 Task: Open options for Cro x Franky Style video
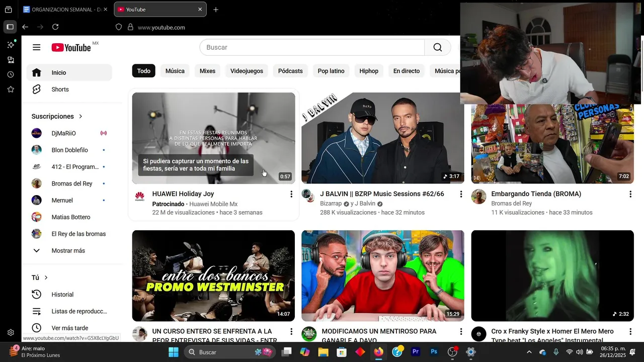(630, 332)
